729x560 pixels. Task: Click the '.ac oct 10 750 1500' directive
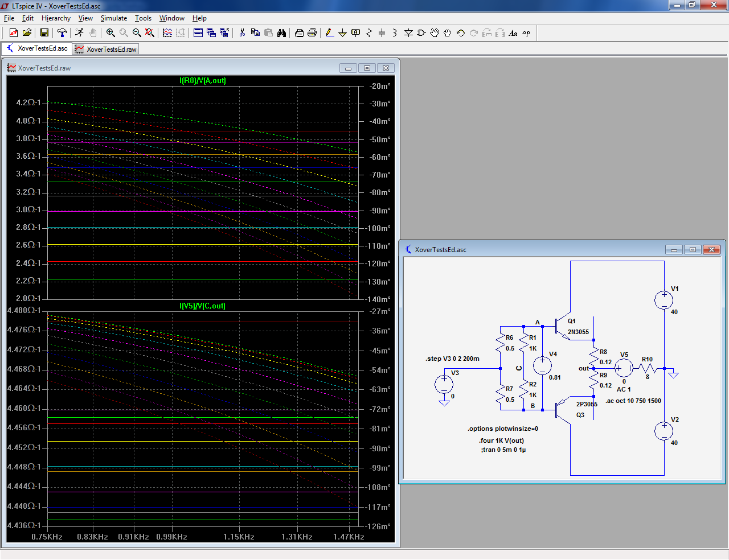tap(633, 401)
